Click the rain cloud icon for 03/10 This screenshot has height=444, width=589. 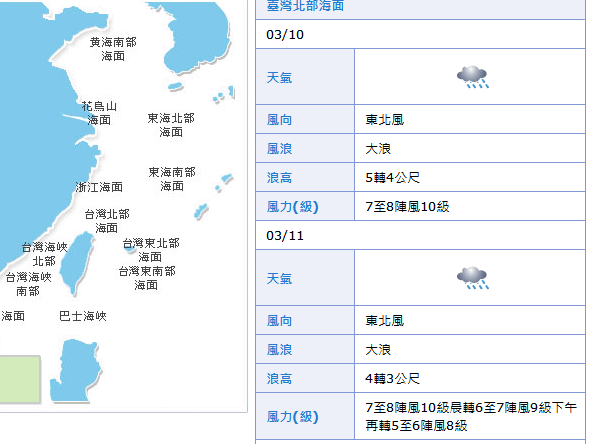[x=473, y=77]
